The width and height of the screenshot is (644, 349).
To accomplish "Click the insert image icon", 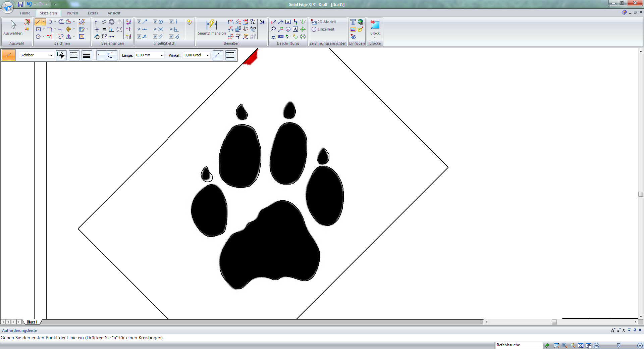I will [353, 29].
